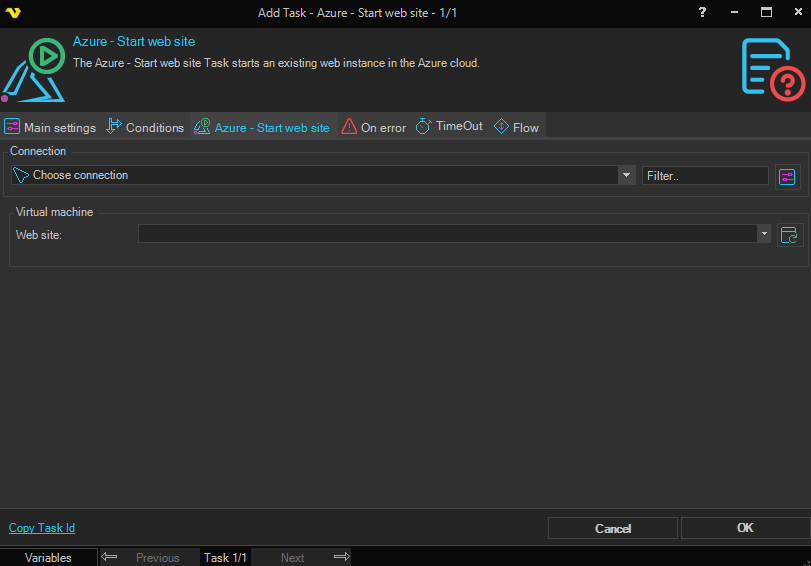The image size is (811, 566).
Task: Open the Flow tab
Action: point(516,127)
